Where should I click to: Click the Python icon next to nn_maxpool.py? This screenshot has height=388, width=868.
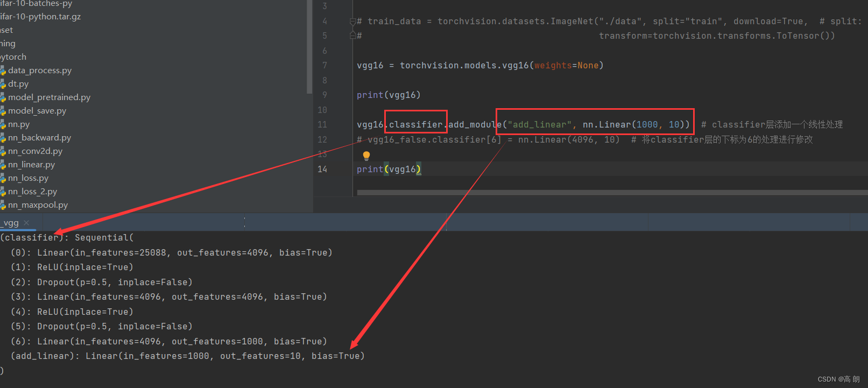(3, 205)
